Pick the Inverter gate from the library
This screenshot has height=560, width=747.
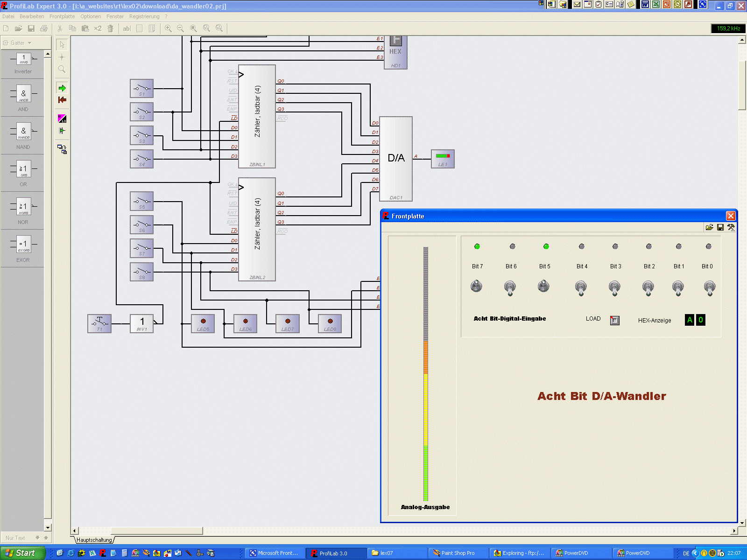(x=23, y=63)
